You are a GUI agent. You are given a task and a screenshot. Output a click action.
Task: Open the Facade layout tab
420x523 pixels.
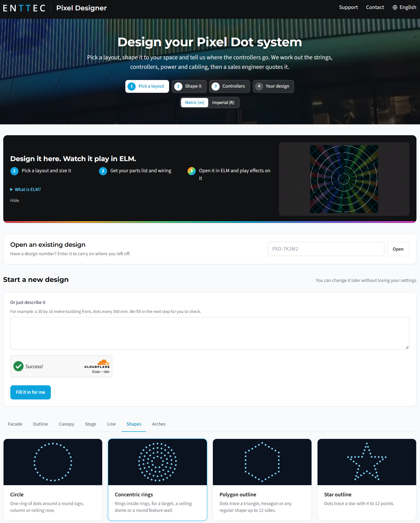[15, 424]
